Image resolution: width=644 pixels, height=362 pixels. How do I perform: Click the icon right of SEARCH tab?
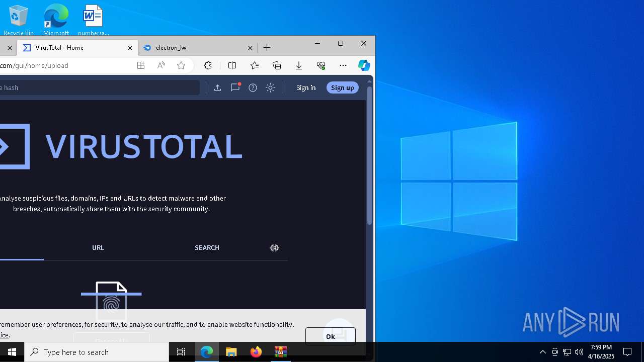click(x=274, y=248)
